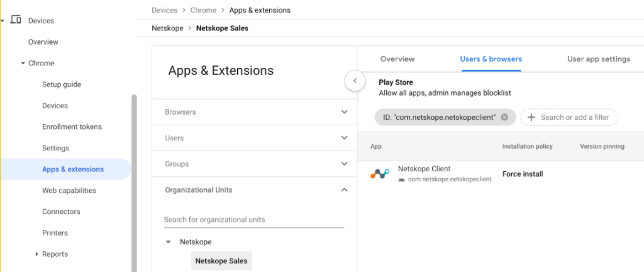
Task: Click the App column header
Action: pos(376,146)
